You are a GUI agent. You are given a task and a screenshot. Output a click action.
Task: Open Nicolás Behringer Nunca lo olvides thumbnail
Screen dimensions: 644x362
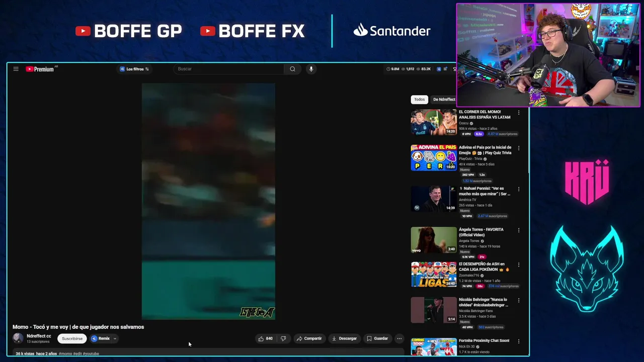pos(434,310)
